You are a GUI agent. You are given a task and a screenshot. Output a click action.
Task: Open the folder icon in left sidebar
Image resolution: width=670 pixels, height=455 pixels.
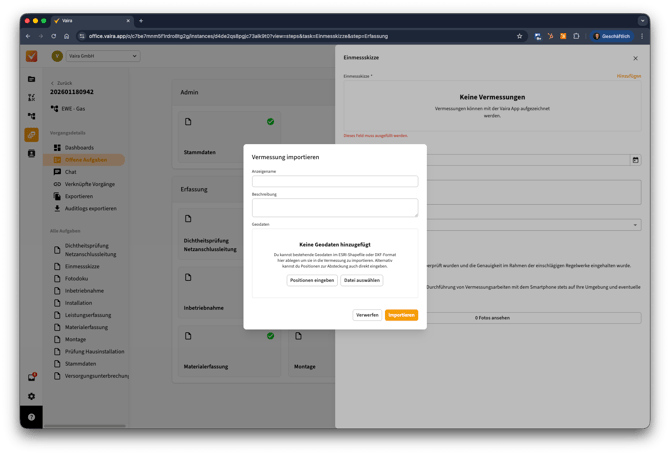(31, 78)
